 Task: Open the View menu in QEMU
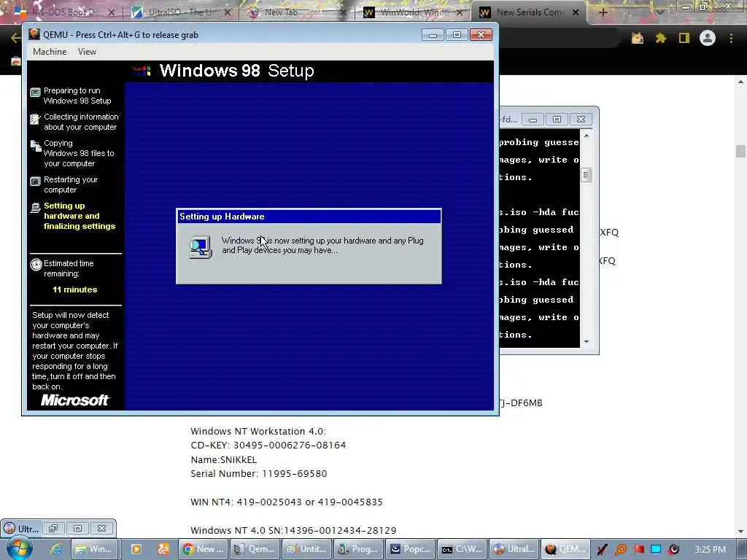tap(88, 52)
